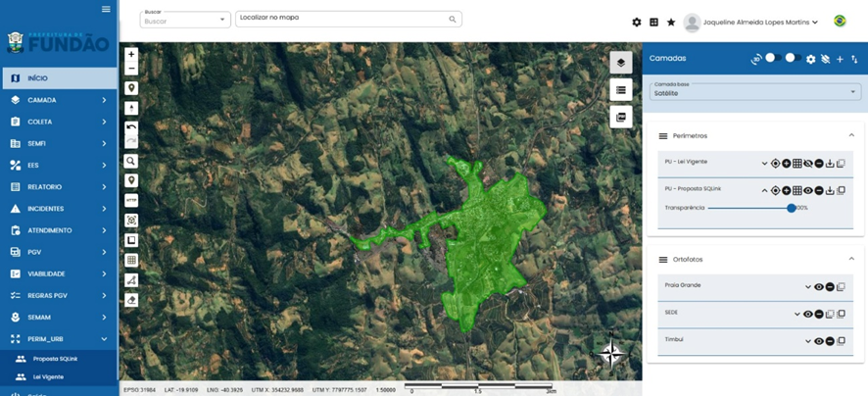
Task: Open the magnifier search tool on map
Action: click(x=131, y=161)
